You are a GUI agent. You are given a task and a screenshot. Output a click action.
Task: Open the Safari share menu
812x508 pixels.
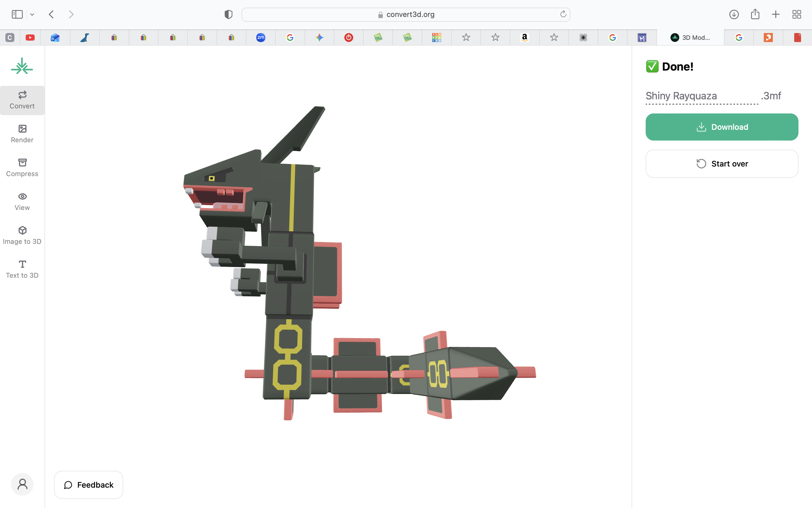(755, 14)
